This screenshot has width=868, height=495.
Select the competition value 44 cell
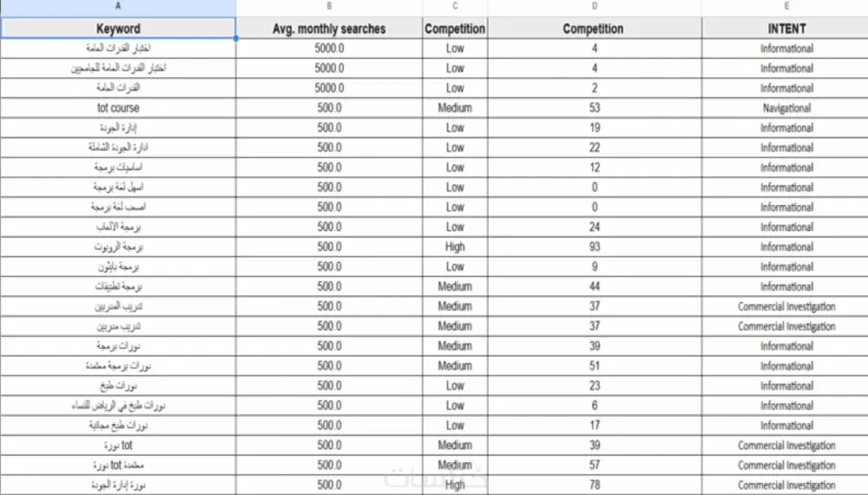[595, 287]
